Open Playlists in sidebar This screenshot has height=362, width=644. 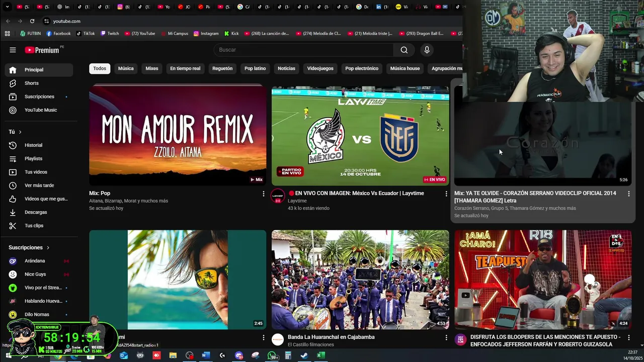[39, 159]
